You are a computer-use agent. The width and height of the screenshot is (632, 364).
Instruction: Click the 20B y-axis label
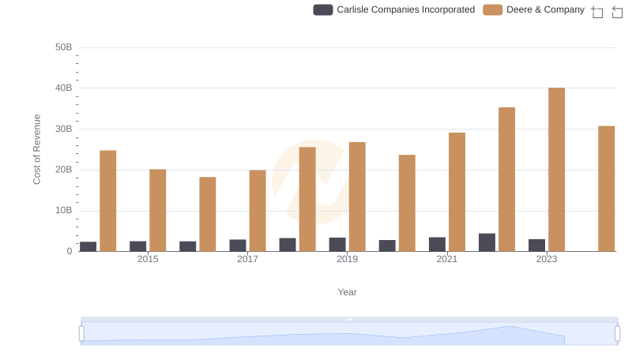pyautogui.click(x=64, y=170)
